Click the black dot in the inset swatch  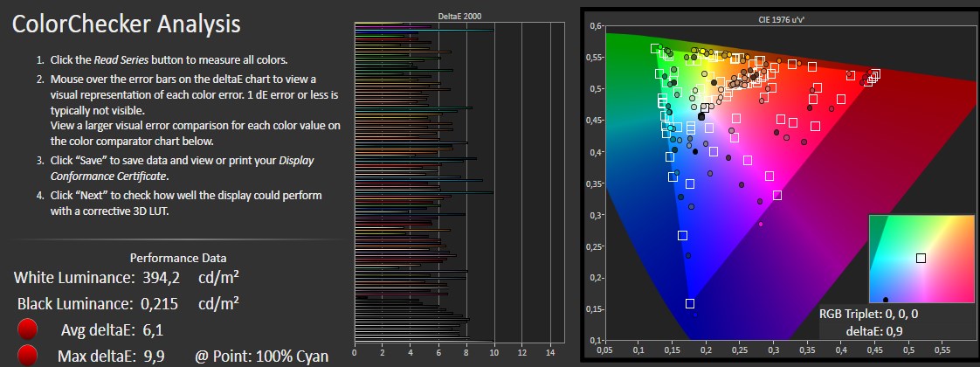coord(886,300)
